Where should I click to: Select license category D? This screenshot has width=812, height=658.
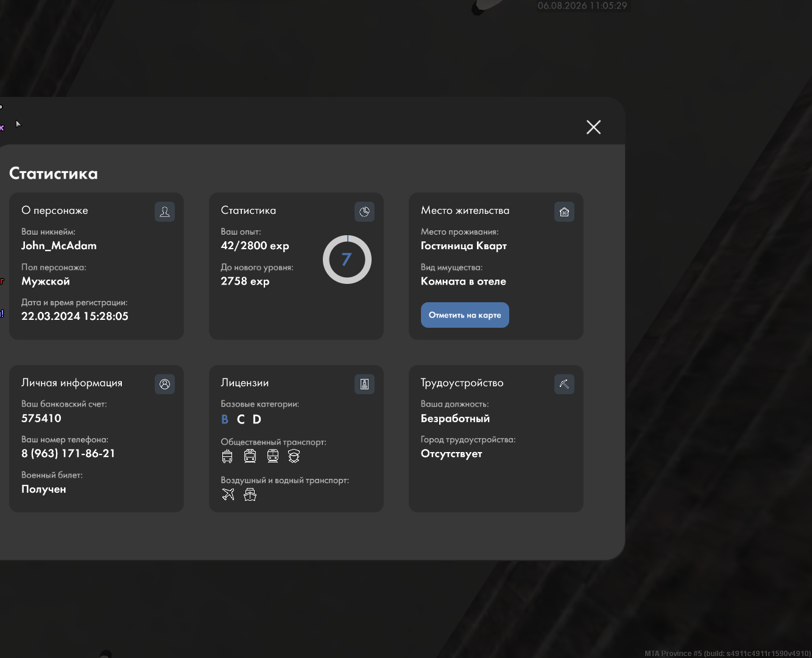tap(257, 419)
